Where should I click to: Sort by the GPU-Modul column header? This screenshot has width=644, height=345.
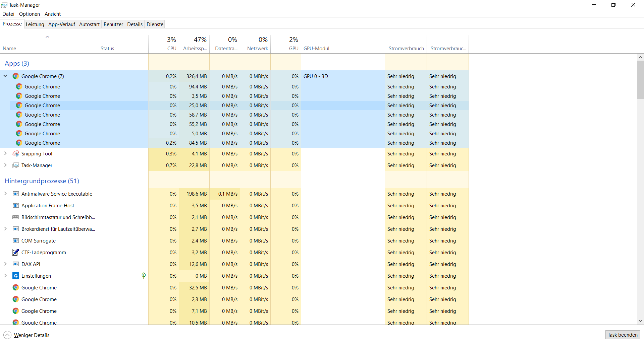[x=343, y=44]
